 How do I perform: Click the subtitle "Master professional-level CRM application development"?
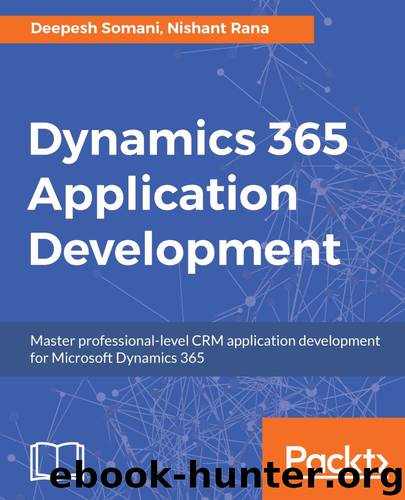tap(205, 341)
